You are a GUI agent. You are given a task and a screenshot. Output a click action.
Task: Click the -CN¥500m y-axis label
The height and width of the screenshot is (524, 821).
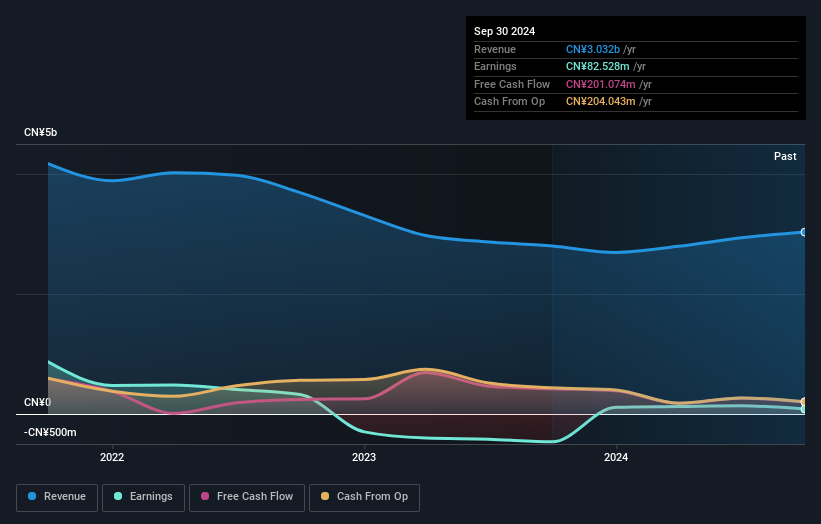50,432
